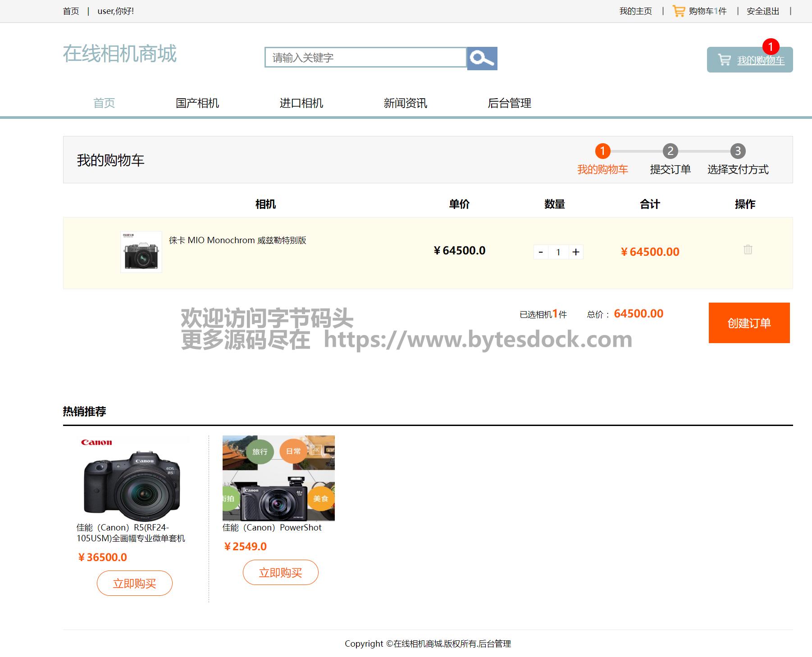Viewport: 812px width, 657px height.
Task: Click the orange cart icon in top bar
Action: coord(679,11)
